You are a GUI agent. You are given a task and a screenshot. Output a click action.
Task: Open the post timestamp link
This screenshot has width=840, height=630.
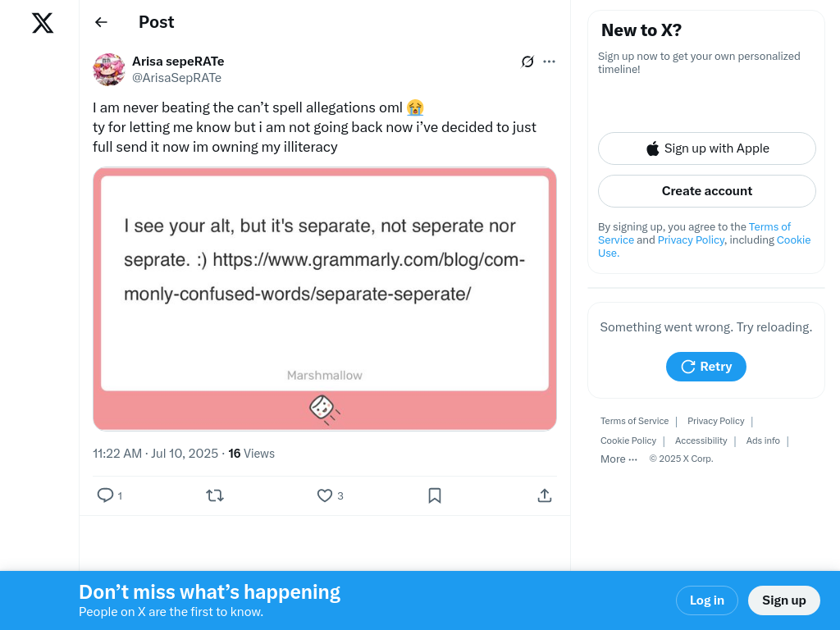(155, 454)
